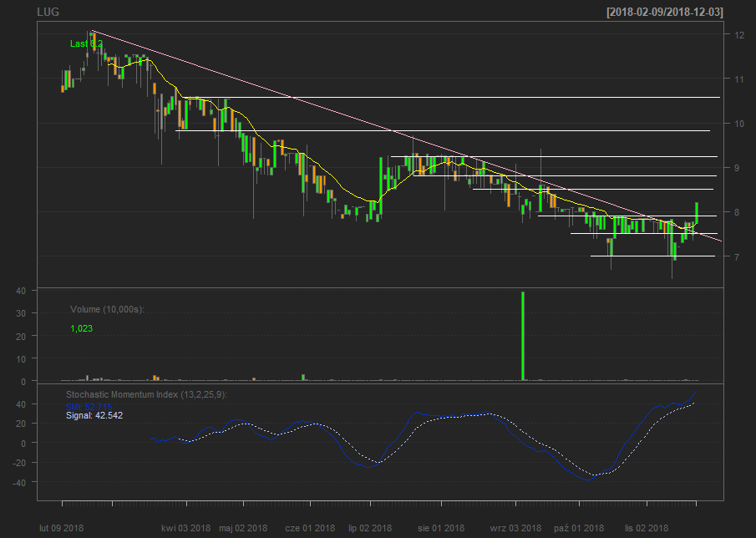The image size is (756, 538).
Task: Select the 'kwi 03 2018' date marker
Action: pos(186,528)
